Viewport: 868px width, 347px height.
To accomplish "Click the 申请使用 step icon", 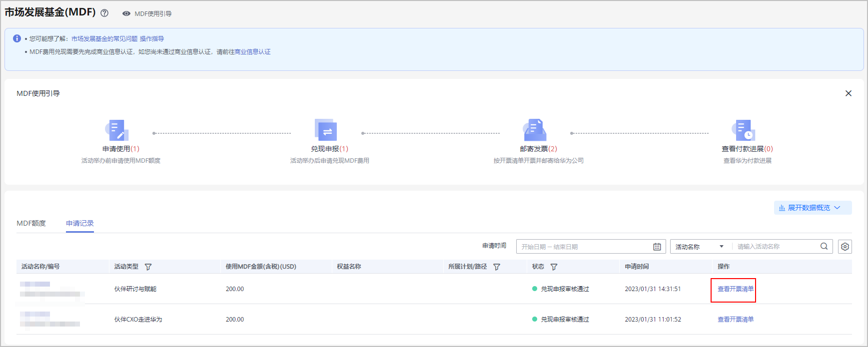I will (x=117, y=130).
